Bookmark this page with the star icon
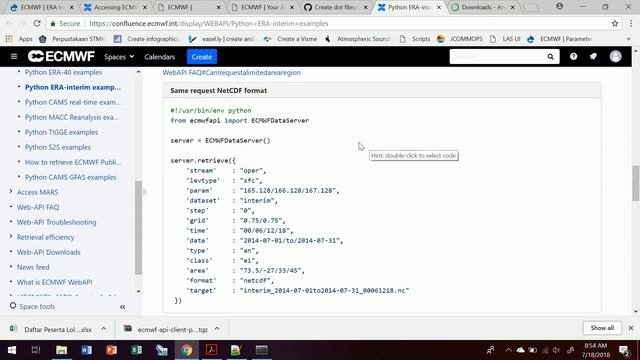 615,24
